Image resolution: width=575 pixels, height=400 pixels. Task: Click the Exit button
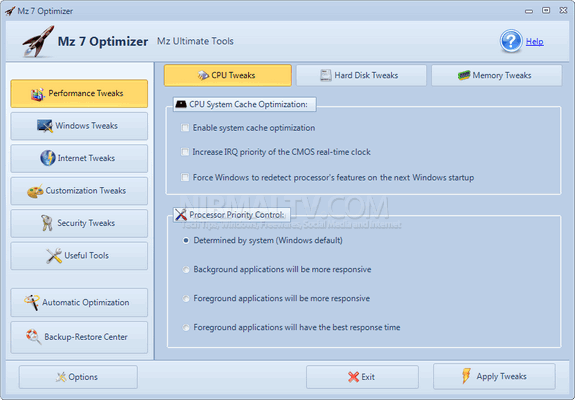pyautogui.click(x=362, y=377)
